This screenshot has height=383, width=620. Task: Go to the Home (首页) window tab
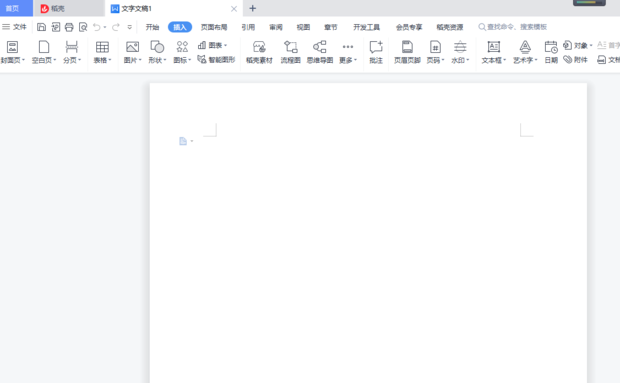coord(16,8)
